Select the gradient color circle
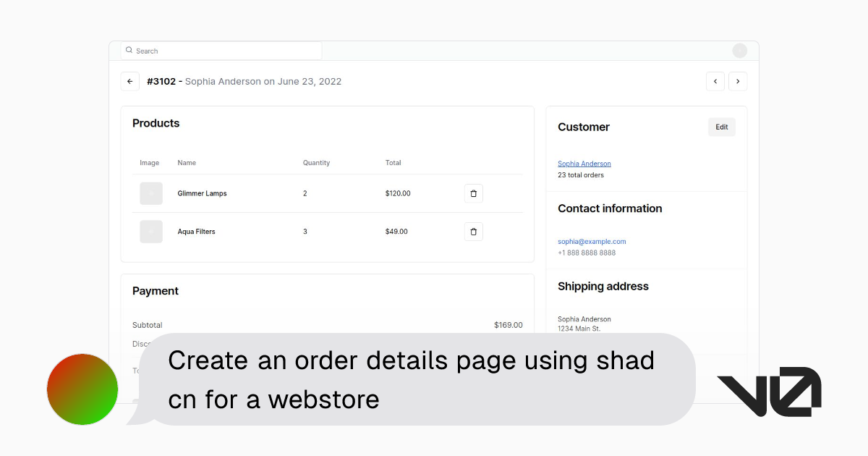868x456 pixels. (82, 389)
